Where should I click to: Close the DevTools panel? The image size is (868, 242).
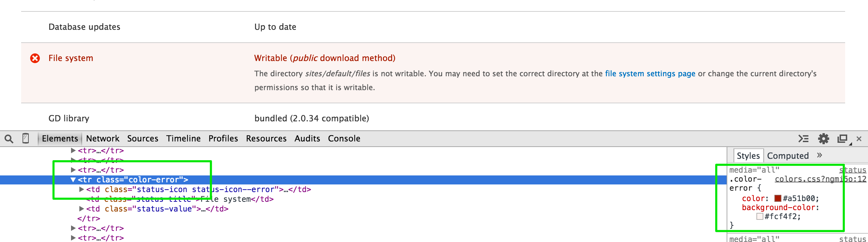tap(859, 139)
